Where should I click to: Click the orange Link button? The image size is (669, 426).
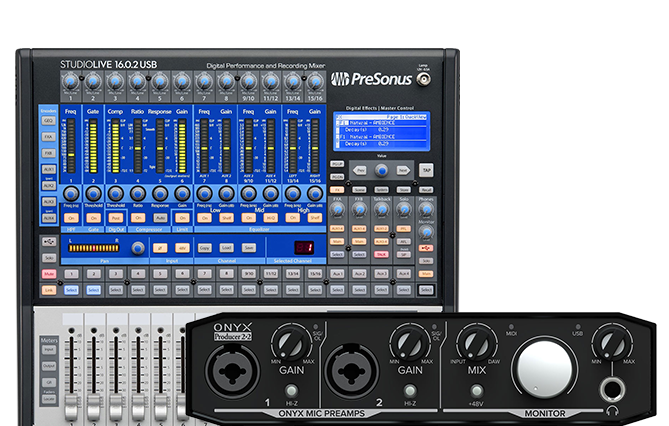coord(49,290)
